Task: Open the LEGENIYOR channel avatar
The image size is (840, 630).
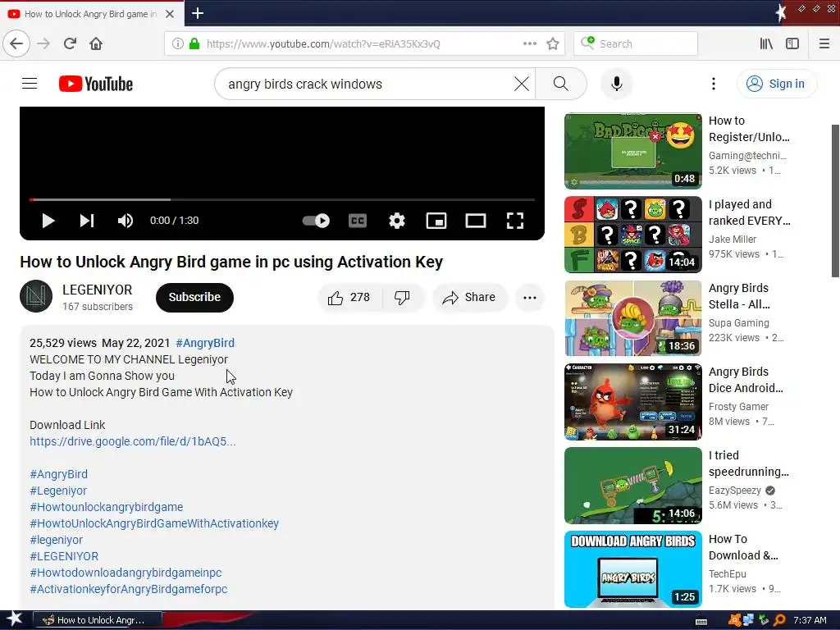Action: [x=36, y=295]
